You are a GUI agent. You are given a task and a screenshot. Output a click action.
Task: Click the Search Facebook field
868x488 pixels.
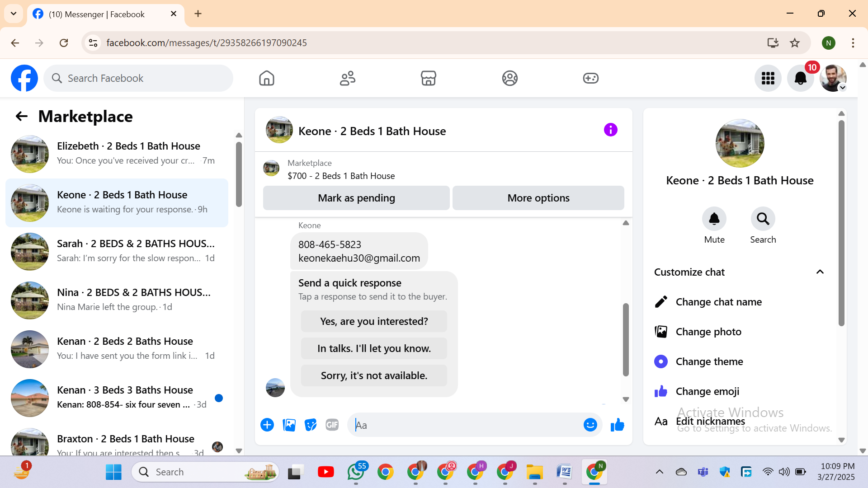[x=138, y=78]
